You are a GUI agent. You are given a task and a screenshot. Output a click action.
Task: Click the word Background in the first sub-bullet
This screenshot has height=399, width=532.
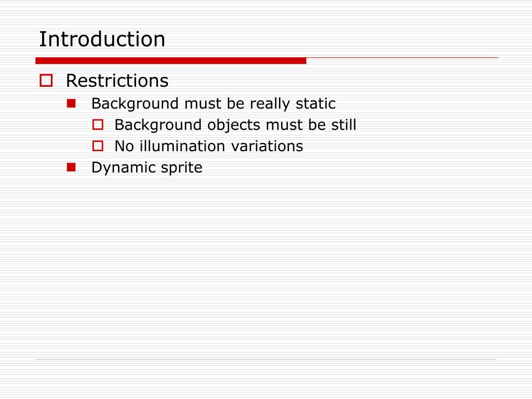pos(135,103)
